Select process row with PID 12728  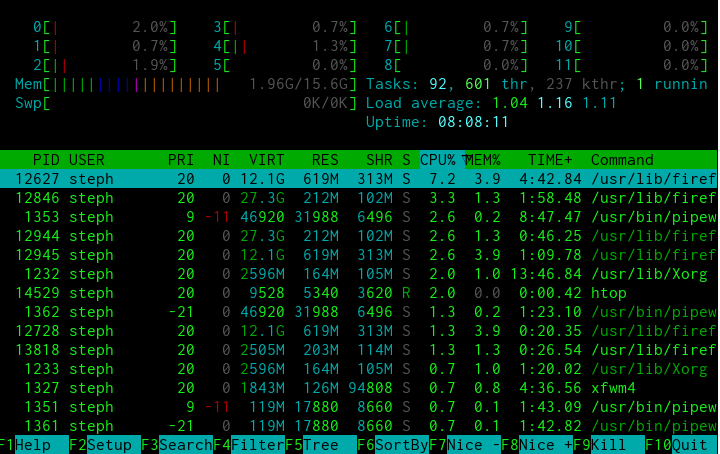359,331
